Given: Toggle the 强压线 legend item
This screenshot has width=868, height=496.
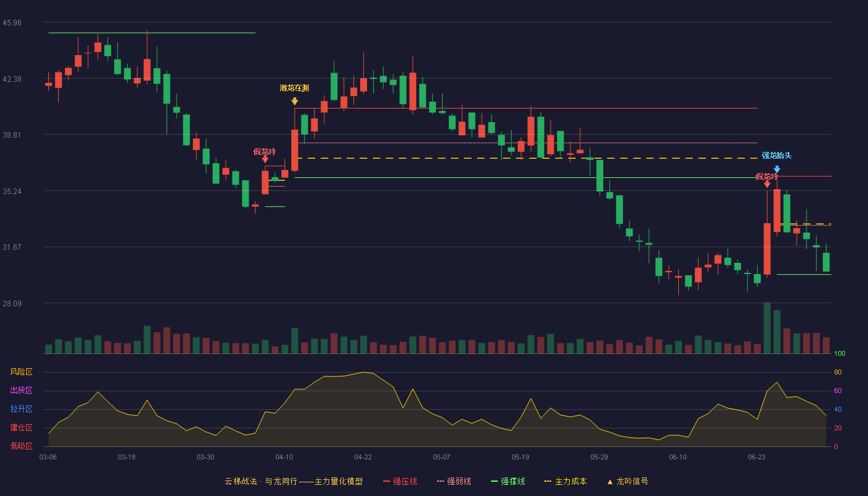Looking at the screenshot, I should pos(400,481).
